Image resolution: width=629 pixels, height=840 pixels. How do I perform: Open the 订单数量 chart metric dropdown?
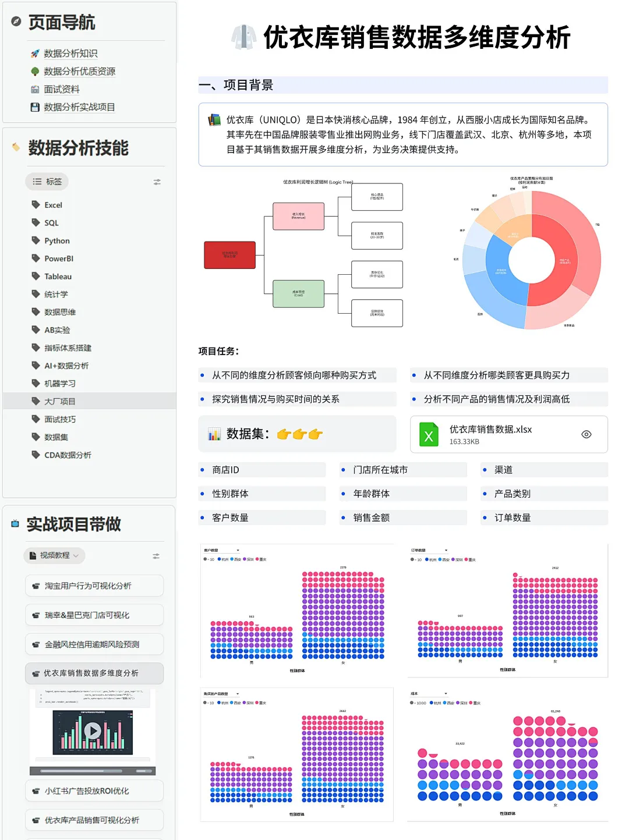pyautogui.click(x=429, y=550)
